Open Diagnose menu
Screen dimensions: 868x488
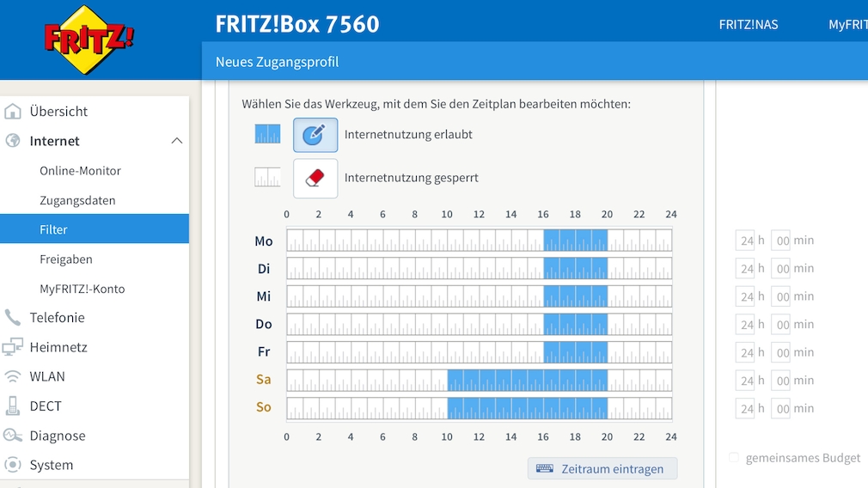tap(58, 436)
